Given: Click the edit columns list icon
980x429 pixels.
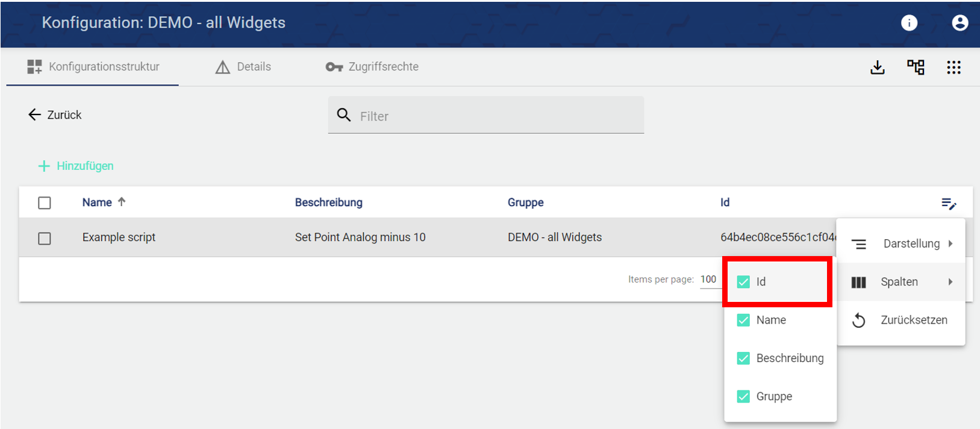Looking at the screenshot, I should pyautogui.click(x=949, y=204).
